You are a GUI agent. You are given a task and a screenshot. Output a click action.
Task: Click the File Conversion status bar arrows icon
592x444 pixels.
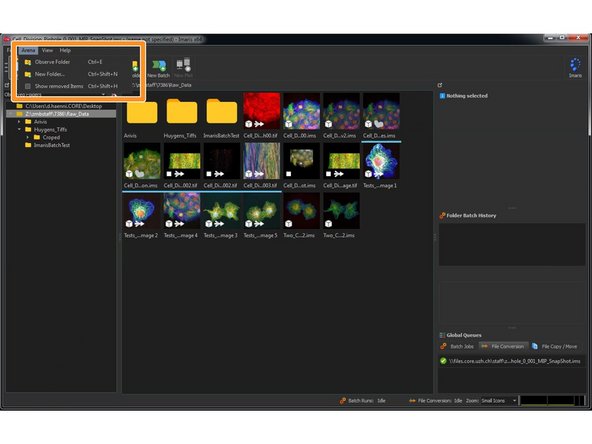[412, 401]
